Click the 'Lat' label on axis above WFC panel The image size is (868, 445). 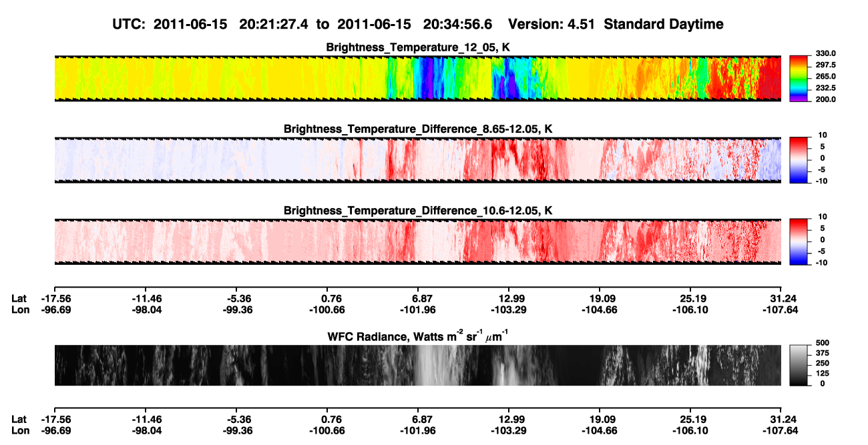(x=19, y=298)
